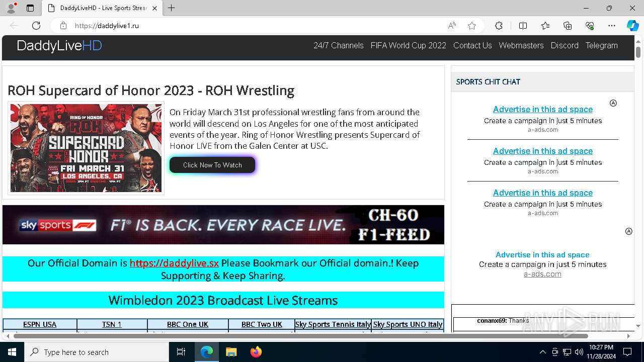Open the Collections panel

pyautogui.click(x=568, y=26)
